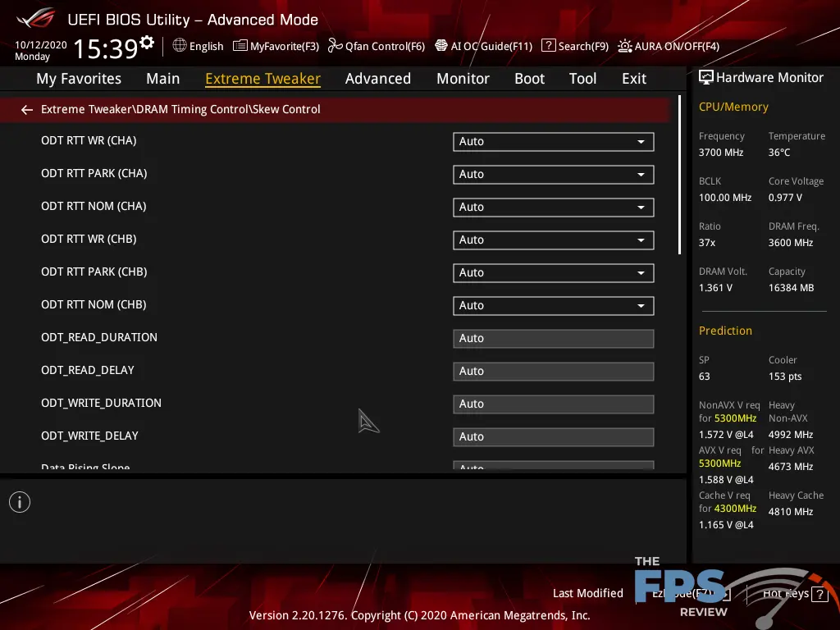The width and height of the screenshot is (840, 630).
Task: Click the ODT_WRITE_DURATION value field
Action: coord(554,404)
